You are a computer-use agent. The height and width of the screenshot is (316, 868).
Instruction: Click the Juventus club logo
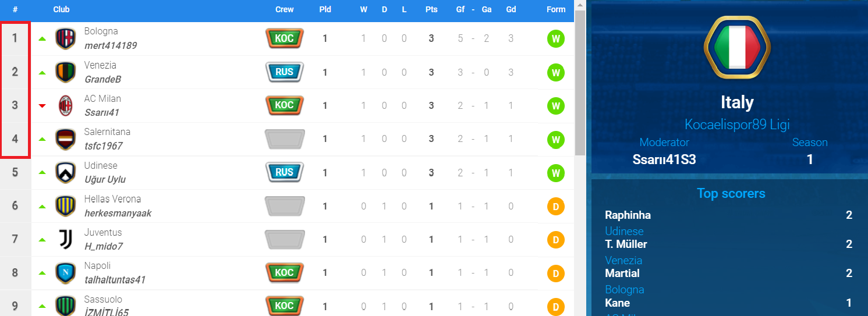65,240
